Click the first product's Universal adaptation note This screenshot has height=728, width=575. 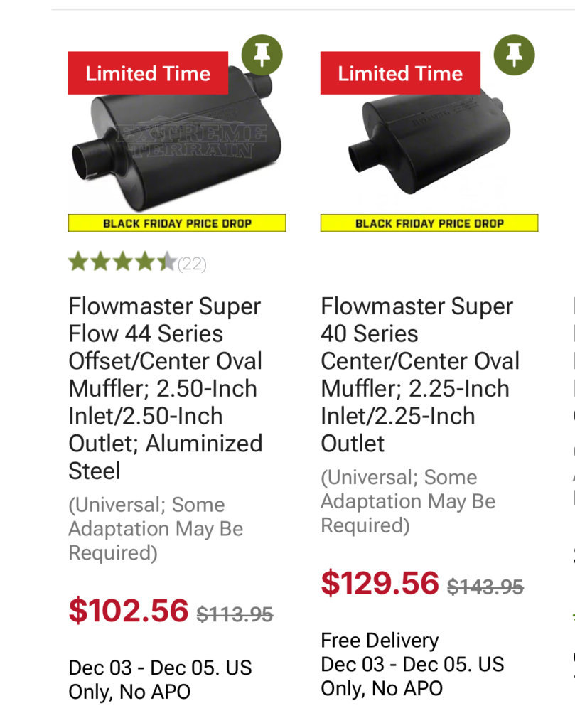[x=156, y=529]
